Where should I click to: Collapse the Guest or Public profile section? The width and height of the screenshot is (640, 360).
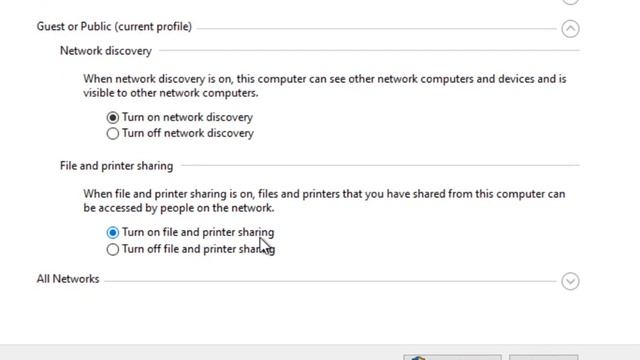(570, 29)
